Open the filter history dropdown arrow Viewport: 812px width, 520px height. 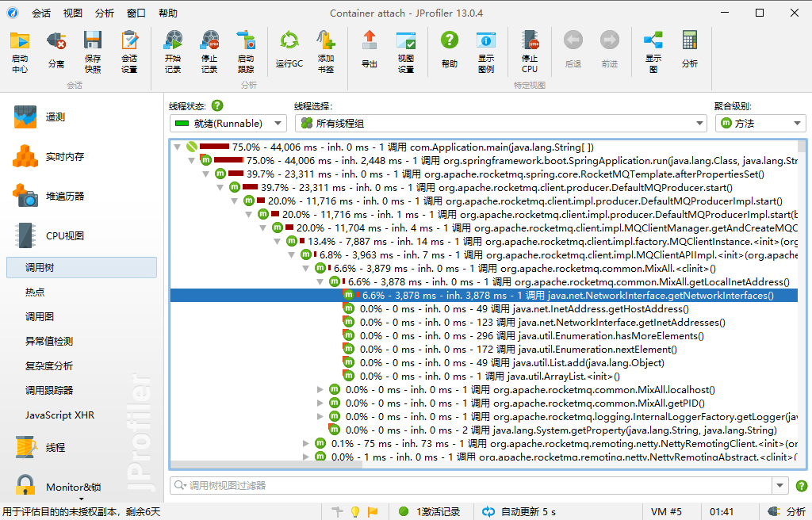coord(780,486)
